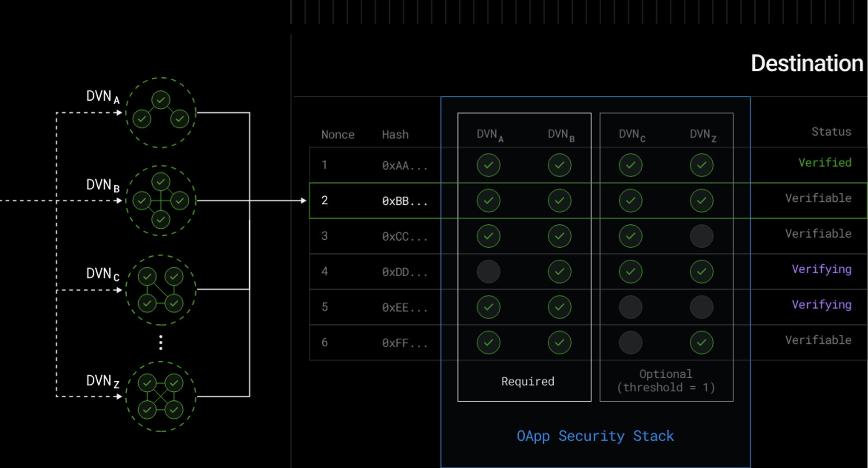Image resolution: width=868 pixels, height=468 pixels.
Task: Click the Verified status for nonce 1
Action: coord(825,163)
